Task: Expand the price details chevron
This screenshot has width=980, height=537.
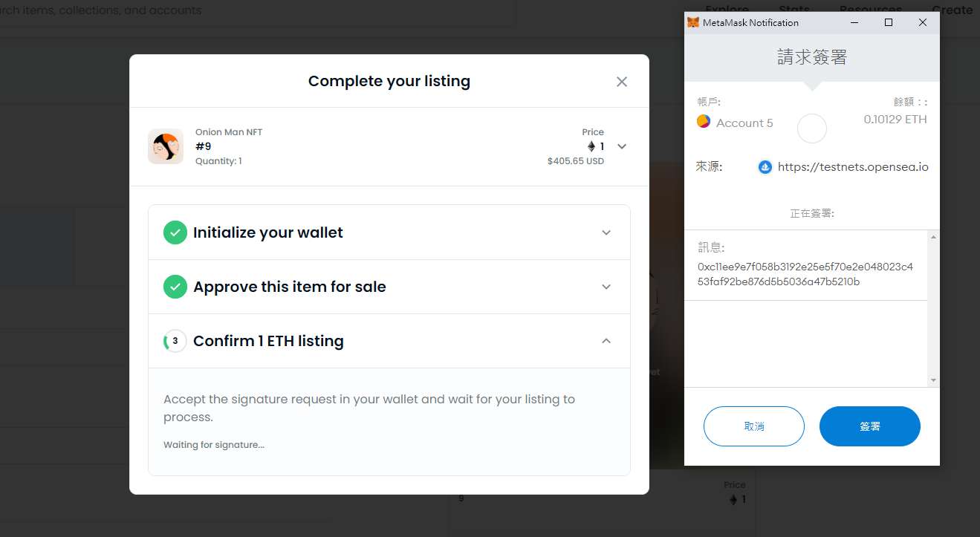Action: tap(622, 146)
